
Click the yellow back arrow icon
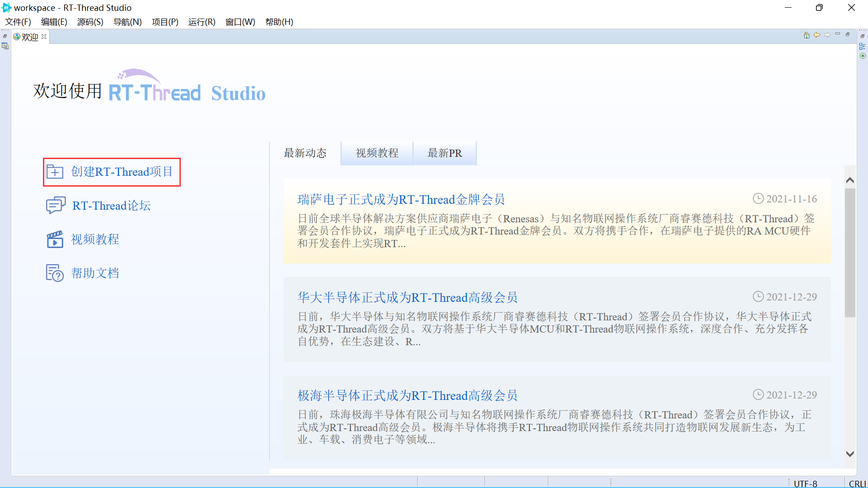coord(817,35)
